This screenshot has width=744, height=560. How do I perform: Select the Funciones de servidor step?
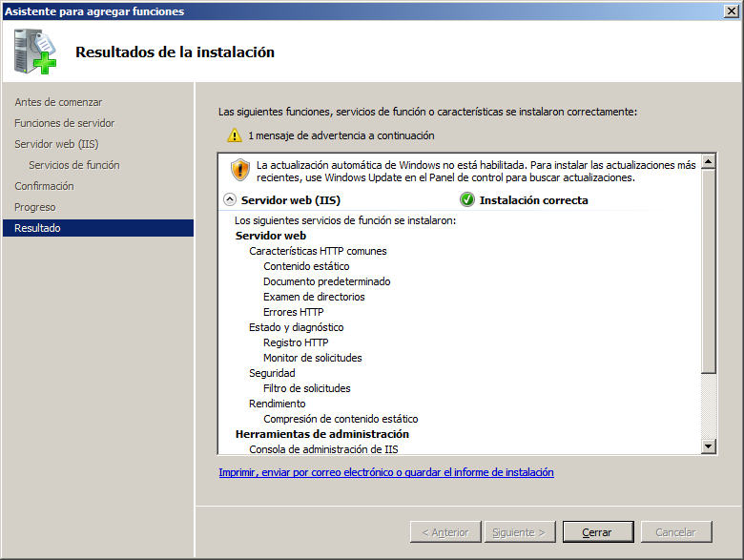point(65,123)
